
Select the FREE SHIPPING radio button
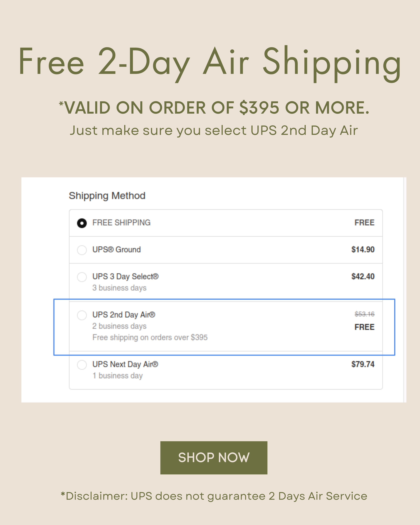click(82, 223)
